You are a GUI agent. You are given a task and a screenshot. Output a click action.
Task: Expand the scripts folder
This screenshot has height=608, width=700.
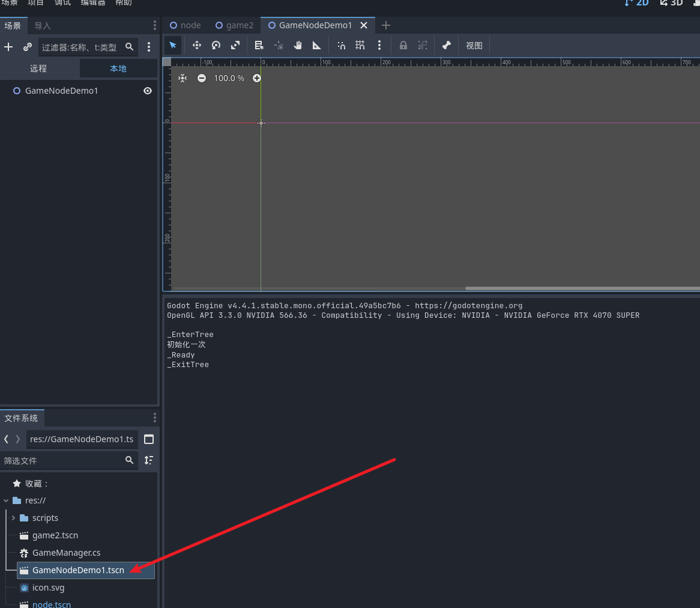click(x=13, y=518)
